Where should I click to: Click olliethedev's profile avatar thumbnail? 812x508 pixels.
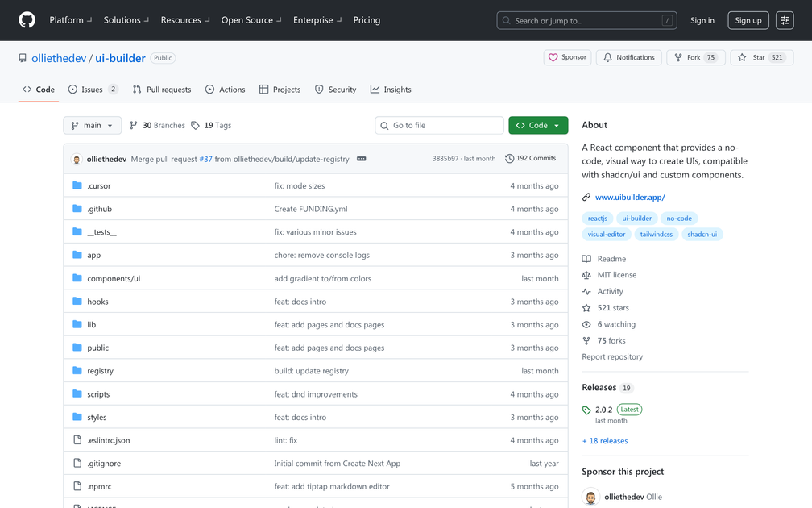click(77, 158)
